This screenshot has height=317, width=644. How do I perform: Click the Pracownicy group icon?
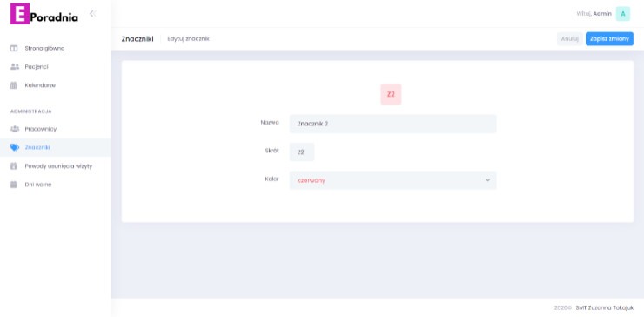pos(15,129)
